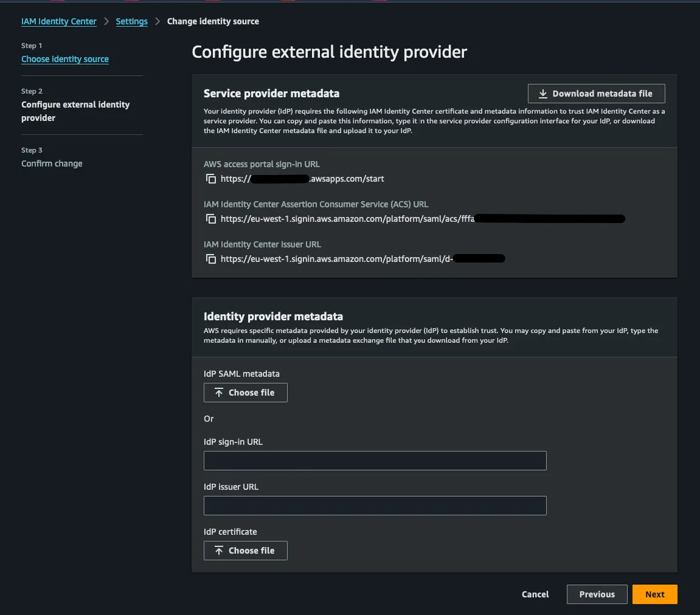Click Step 3 Confirm change label

pyautogui.click(x=51, y=163)
